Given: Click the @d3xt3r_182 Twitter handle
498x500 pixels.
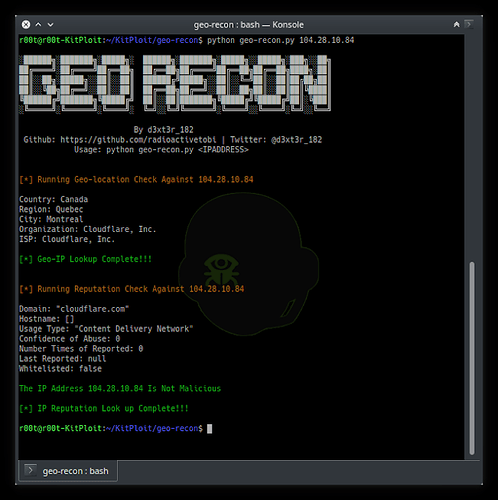Looking at the screenshot, I should 297,140.
